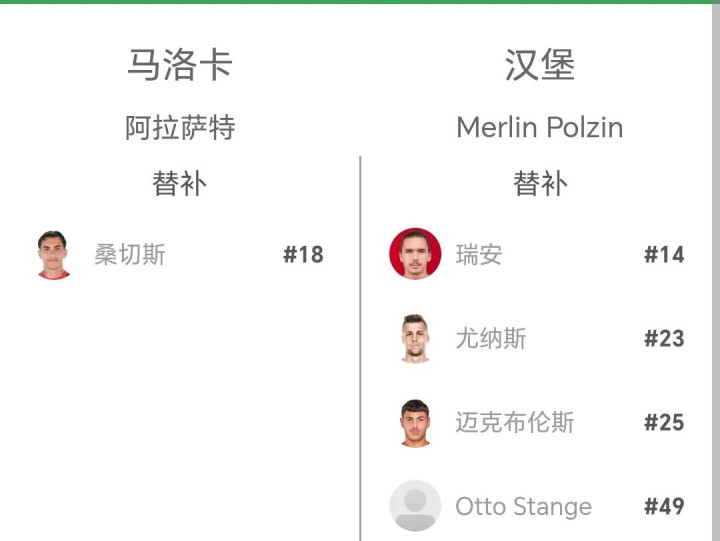Image resolution: width=720 pixels, height=541 pixels.
Task: Click jersey number #49
Action: coord(664,507)
